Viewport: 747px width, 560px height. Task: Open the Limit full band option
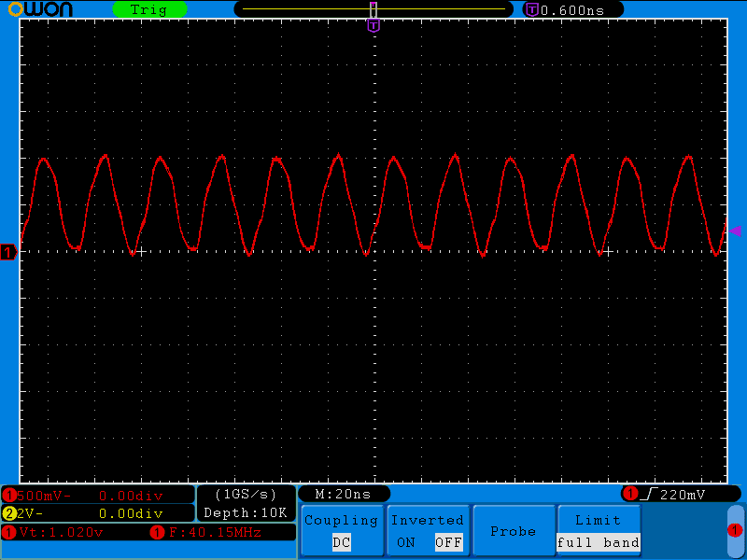[x=598, y=542]
